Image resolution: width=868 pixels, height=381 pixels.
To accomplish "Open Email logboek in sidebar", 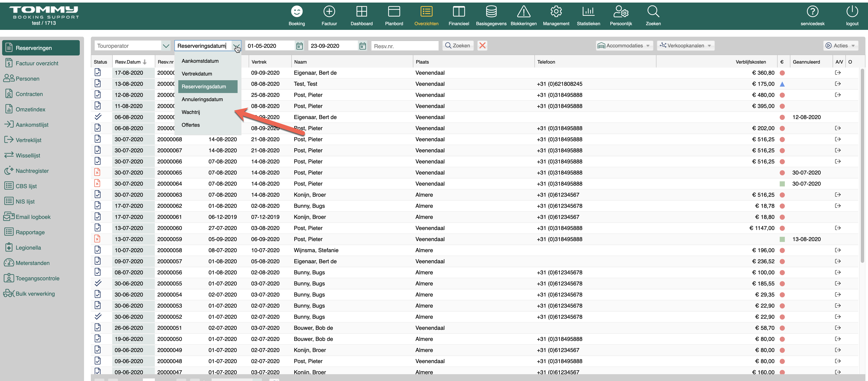I will coord(41,217).
